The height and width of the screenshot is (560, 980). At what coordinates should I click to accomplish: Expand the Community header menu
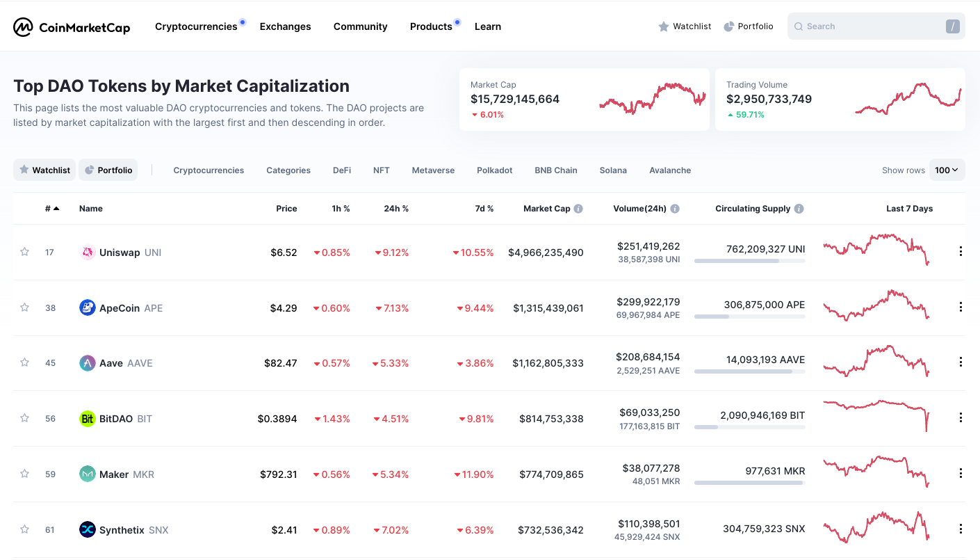coord(360,26)
